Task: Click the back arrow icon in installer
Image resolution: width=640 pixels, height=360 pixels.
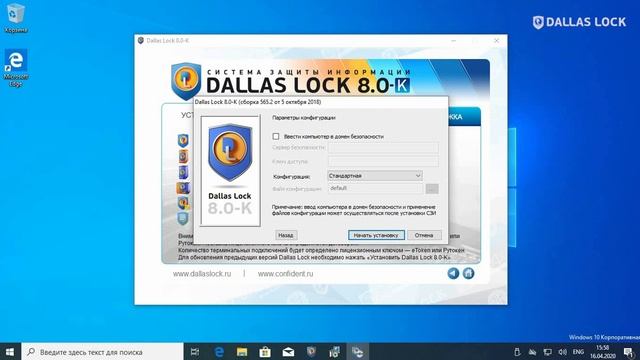Action: coord(453,273)
